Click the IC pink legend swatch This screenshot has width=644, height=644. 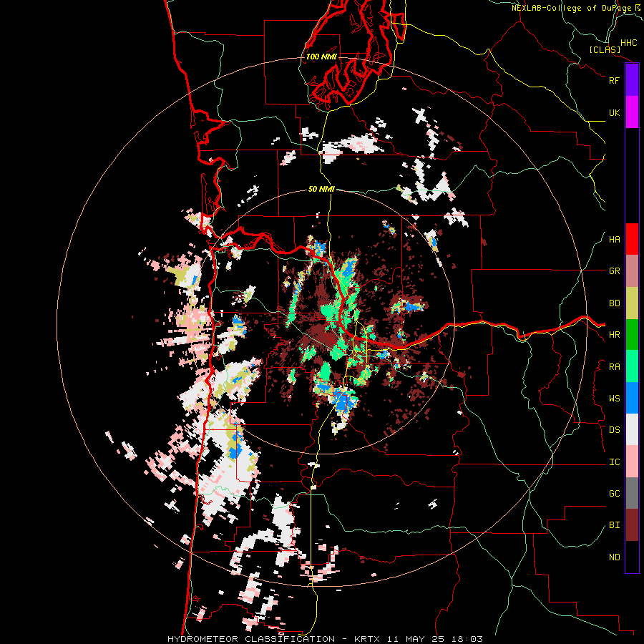click(x=632, y=462)
